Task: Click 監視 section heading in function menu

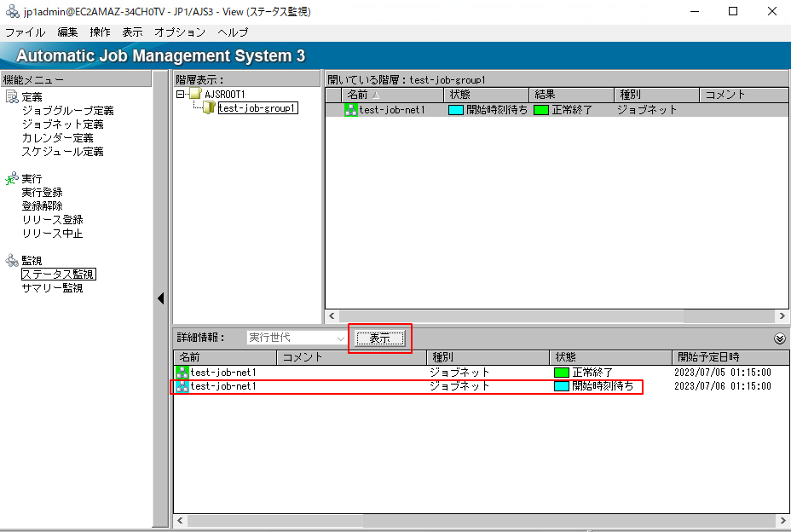Action: point(32,260)
